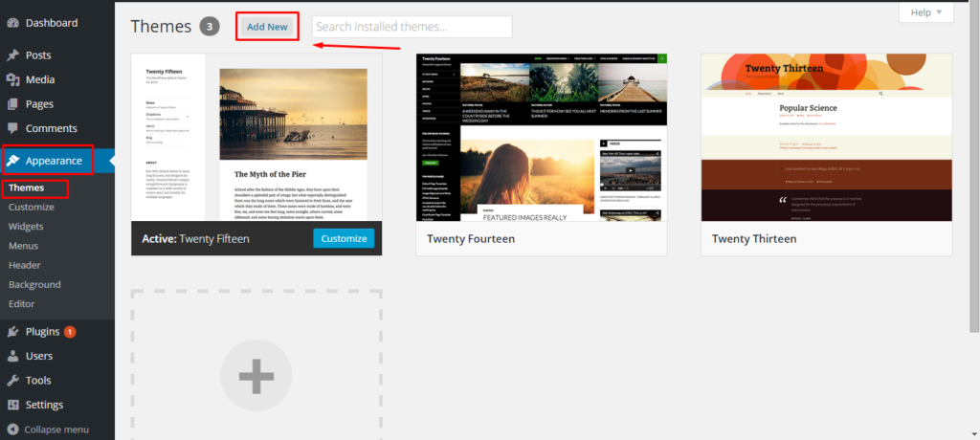Screen dimensions: 980x440
Task: Click the page vertical scrollbar
Action: (975, 165)
